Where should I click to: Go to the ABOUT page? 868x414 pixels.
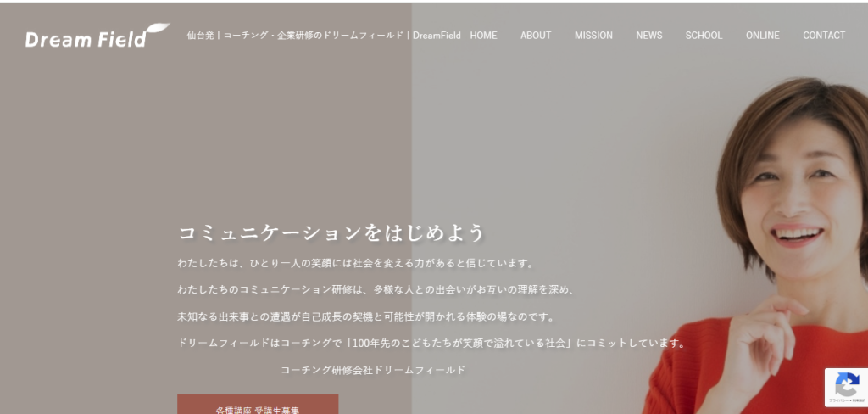tap(536, 36)
